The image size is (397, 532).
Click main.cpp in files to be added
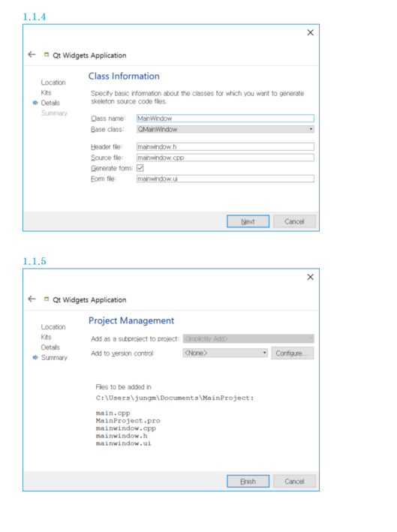pos(113,413)
